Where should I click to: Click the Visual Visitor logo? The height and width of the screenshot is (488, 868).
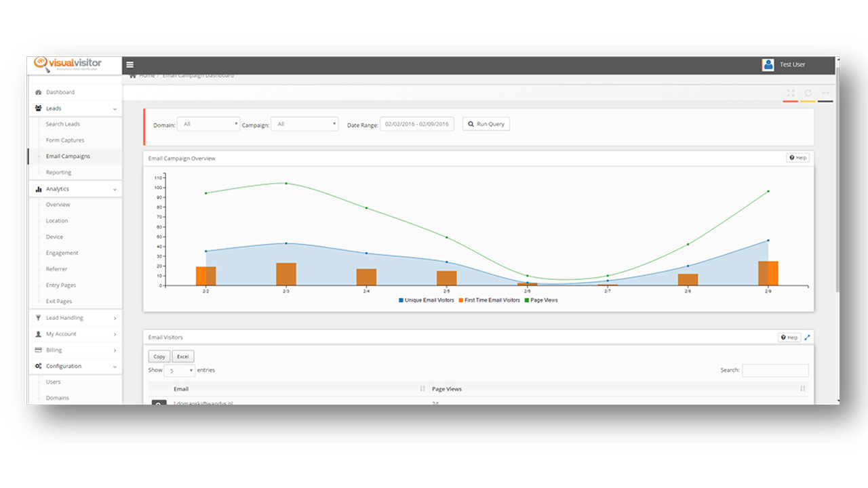[x=67, y=64]
